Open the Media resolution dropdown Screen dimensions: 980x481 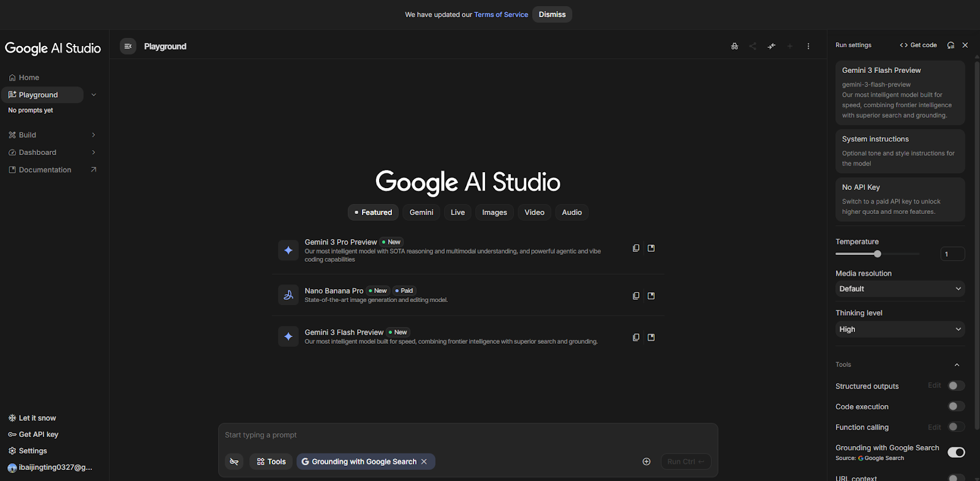pyautogui.click(x=899, y=289)
